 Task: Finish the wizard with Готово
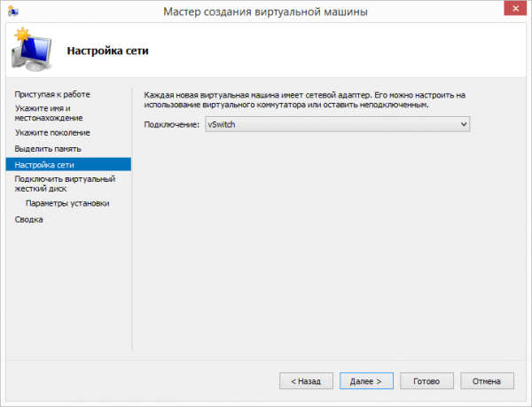tap(426, 381)
